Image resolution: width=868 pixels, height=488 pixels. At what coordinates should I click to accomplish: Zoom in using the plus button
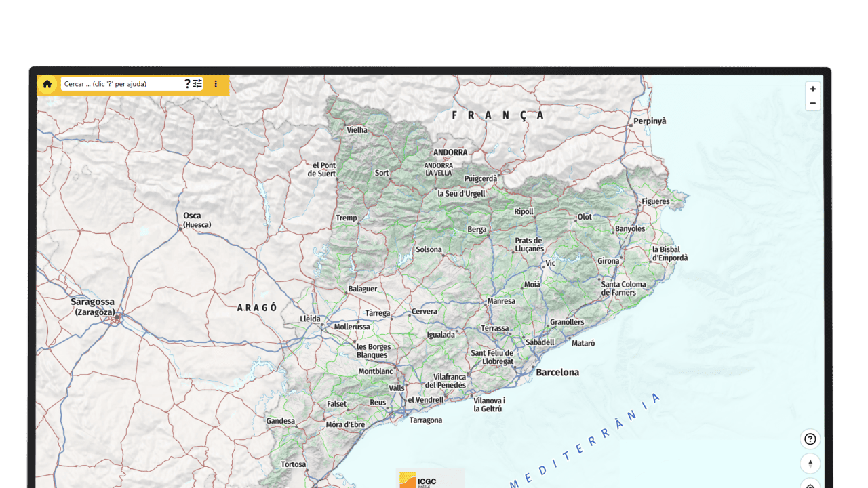[812, 89]
